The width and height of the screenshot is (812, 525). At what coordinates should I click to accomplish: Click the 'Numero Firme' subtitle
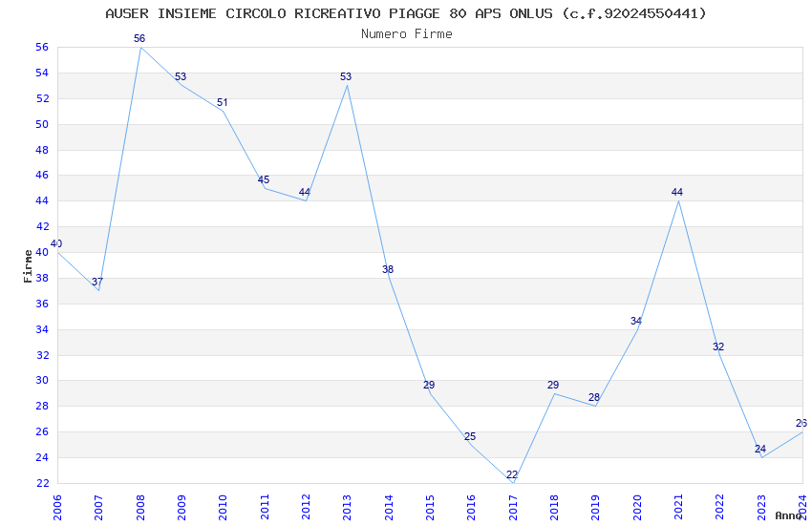coord(407,34)
